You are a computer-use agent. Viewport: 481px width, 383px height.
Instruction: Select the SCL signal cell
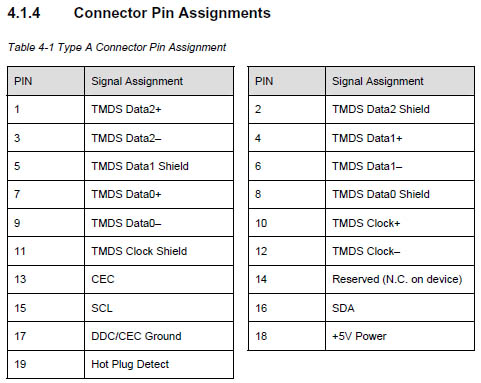click(x=159, y=308)
